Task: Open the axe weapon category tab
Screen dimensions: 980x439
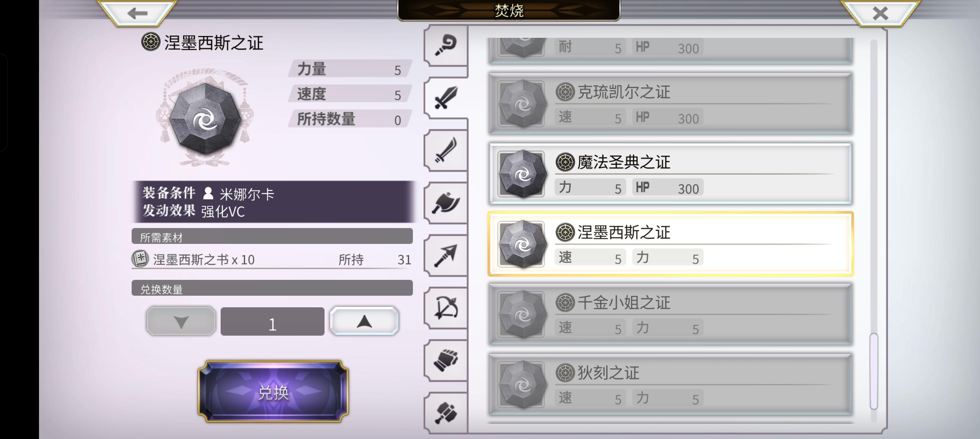Action: [446, 203]
